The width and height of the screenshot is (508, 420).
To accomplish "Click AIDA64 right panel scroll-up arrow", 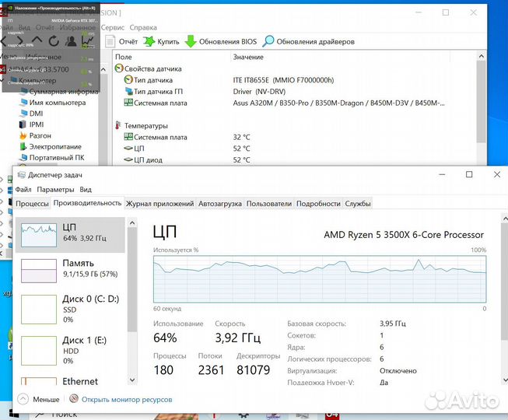I will point(482,57).
